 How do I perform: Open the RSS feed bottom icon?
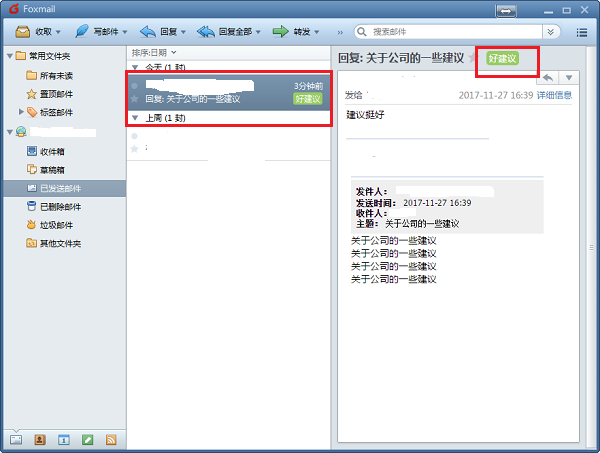111,440
